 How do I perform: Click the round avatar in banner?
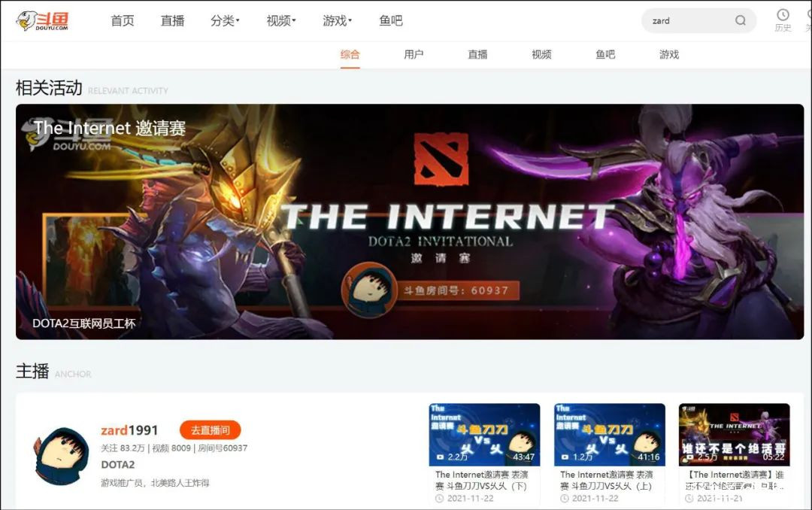click(x=368, y=290)
